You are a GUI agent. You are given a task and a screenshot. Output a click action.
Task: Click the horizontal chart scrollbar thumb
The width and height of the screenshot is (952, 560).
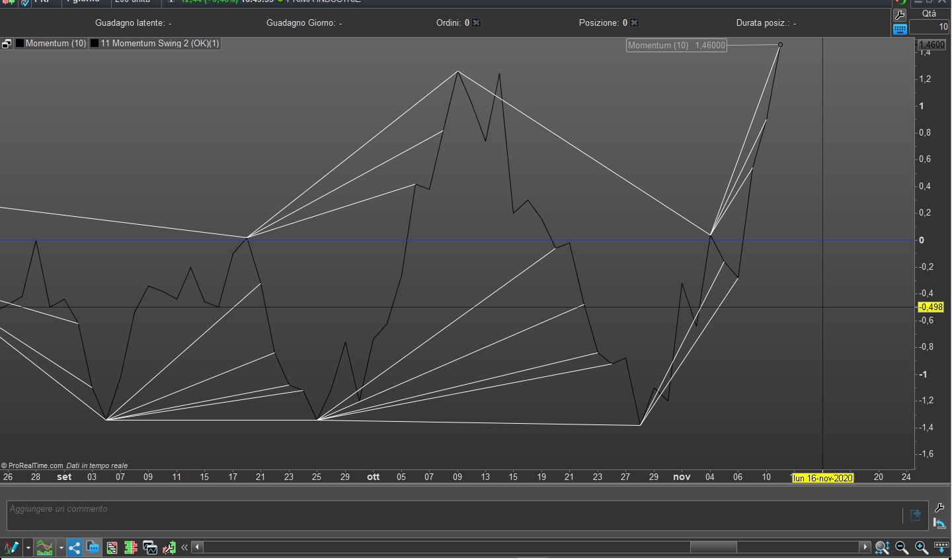(x=713, y=547)
